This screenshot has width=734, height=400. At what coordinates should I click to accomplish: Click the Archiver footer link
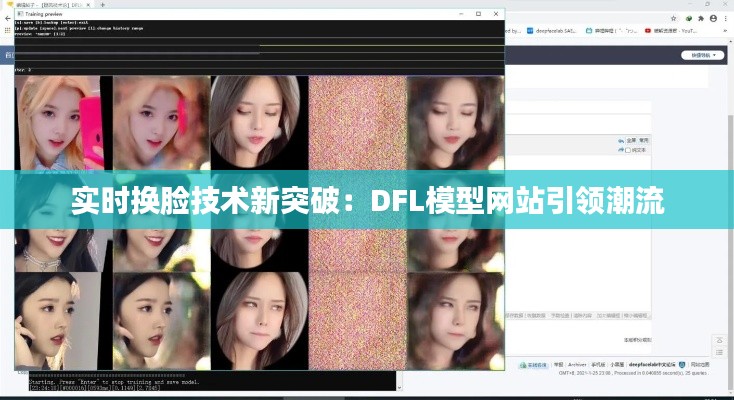pos(577,365)
